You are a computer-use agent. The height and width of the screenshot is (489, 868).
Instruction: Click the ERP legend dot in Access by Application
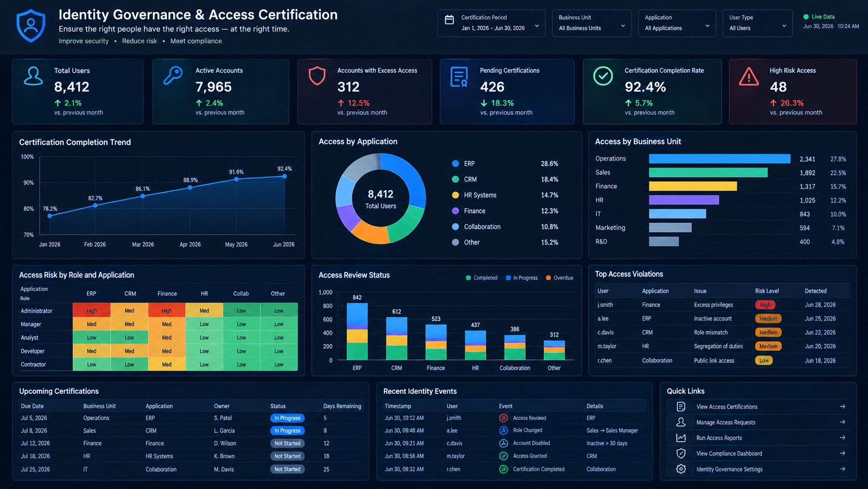(x=456, y=164)
